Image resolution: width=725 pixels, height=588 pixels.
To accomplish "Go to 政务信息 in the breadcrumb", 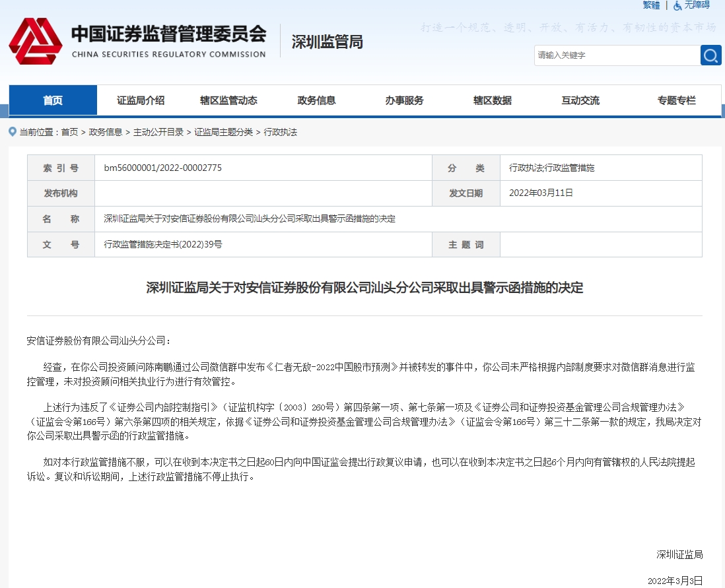I will click(x=106, y=132).
